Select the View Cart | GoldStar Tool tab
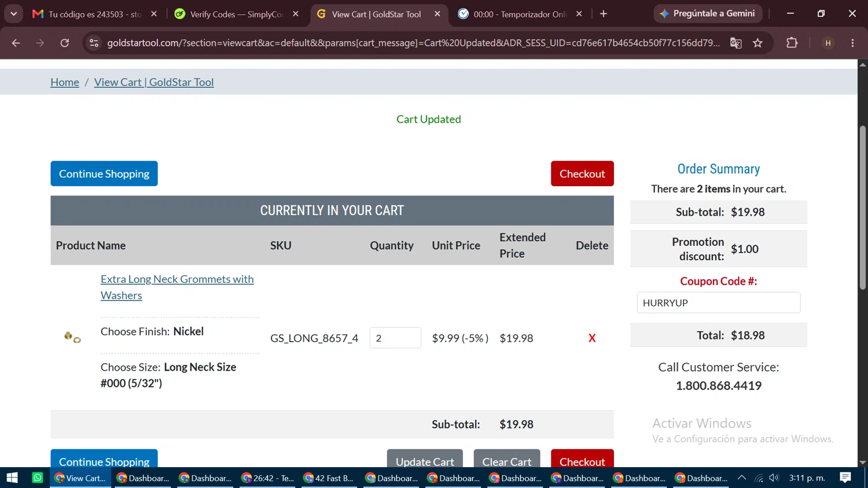This screenshot has height=488, width=868. 379,14
